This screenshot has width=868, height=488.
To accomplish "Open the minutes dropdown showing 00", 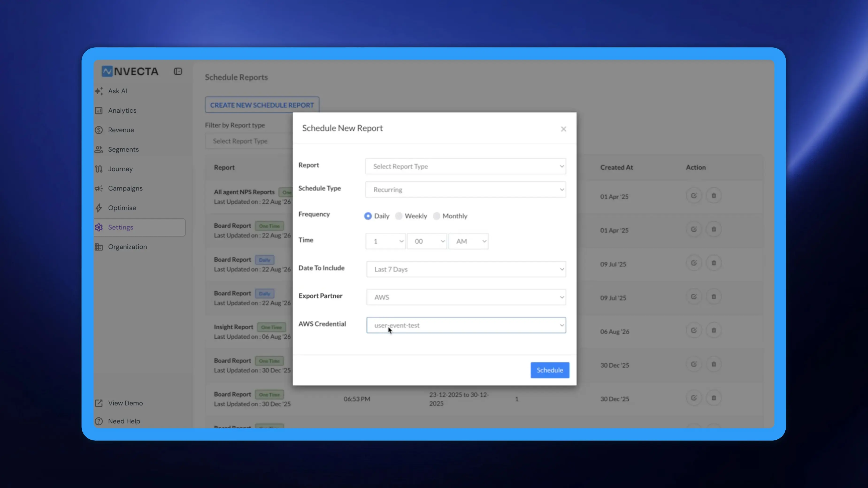I will (x=427, y=241).
